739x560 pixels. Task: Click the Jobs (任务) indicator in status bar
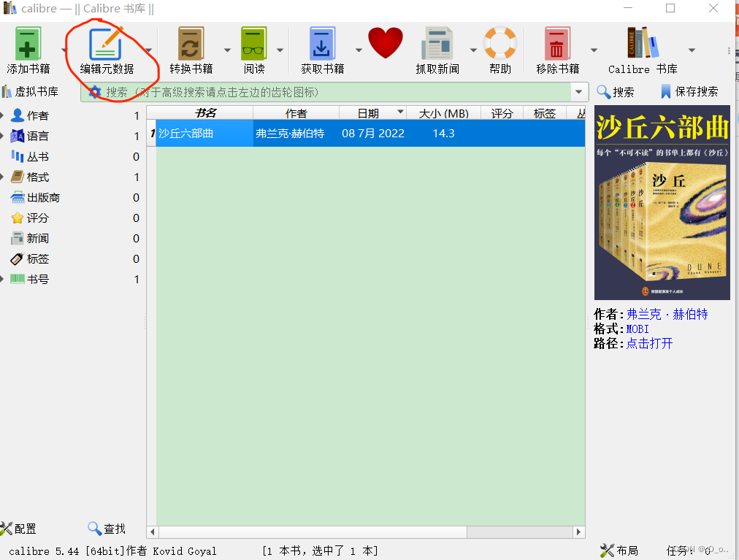(688, 551)
